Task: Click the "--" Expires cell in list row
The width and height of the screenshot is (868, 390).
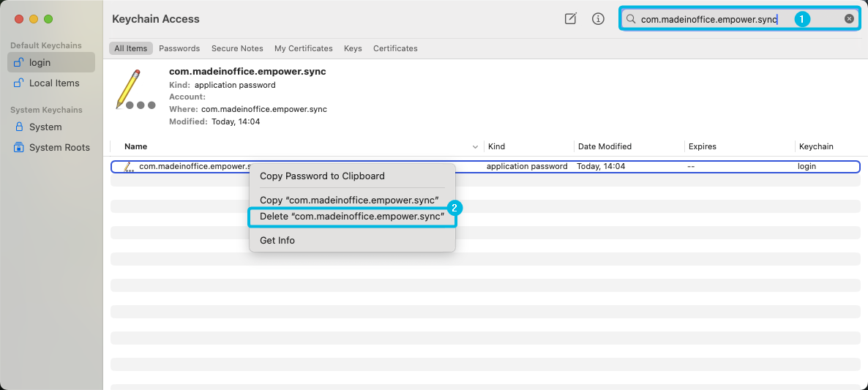Action: coord(691,166)
